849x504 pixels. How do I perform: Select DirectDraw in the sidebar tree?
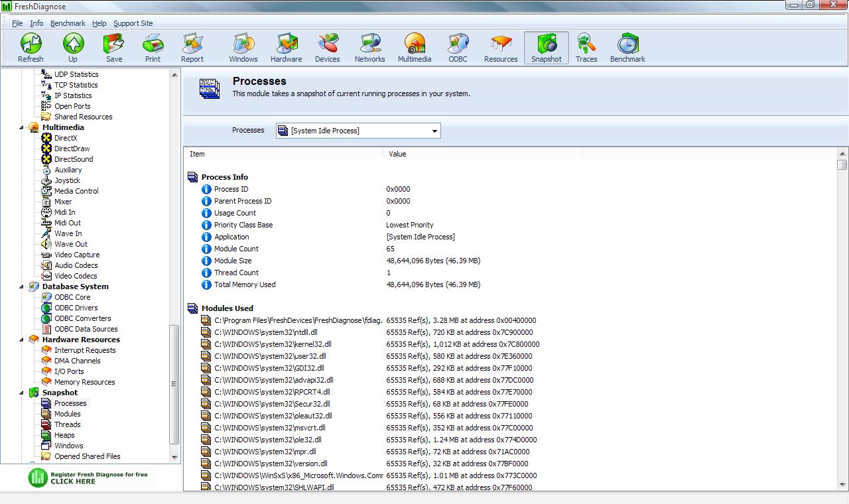[x=72, y=149]
